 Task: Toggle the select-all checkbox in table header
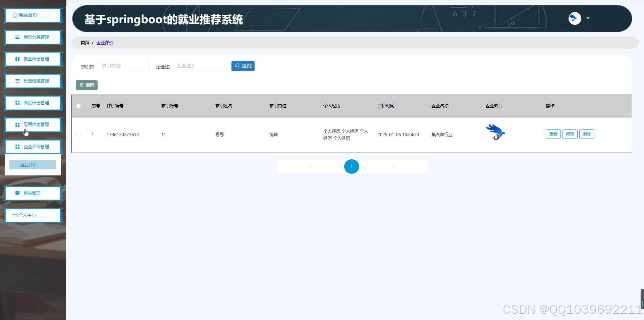[78, 106]
